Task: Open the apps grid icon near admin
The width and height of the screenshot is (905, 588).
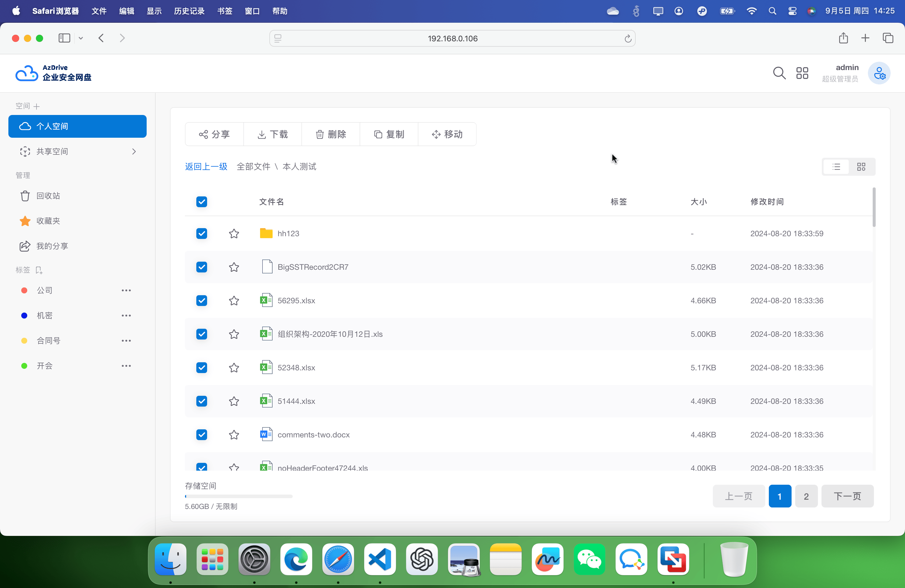Action: (x=802, y=73)
